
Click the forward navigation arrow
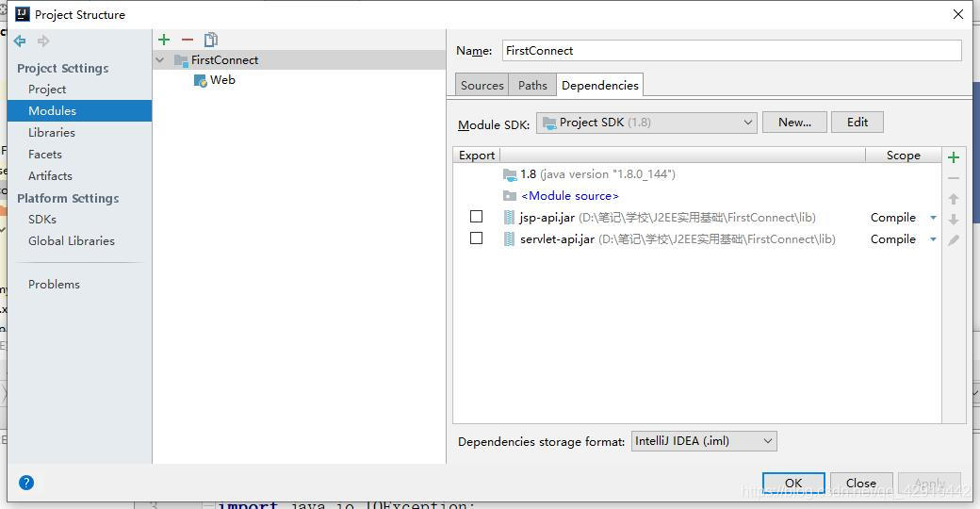coord(43,41)
